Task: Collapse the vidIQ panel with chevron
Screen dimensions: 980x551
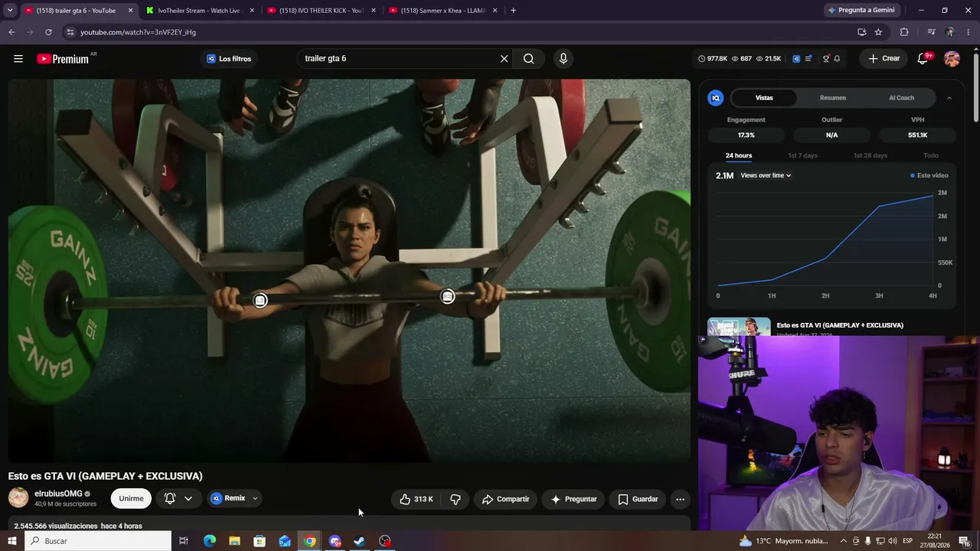Action: pos(949,98)
